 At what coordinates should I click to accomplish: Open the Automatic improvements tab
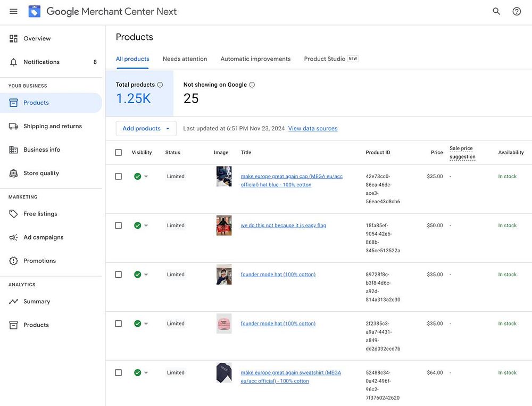pyautogui.click(x=255, y=59)
